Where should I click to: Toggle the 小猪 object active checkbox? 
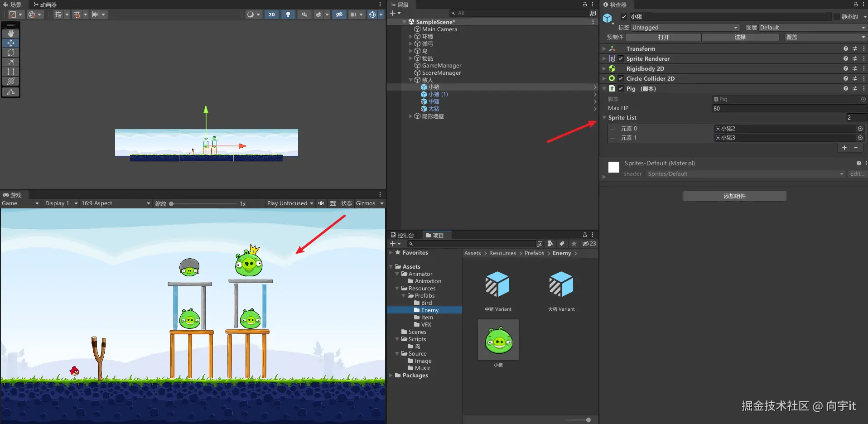click(x=624, y=17)
